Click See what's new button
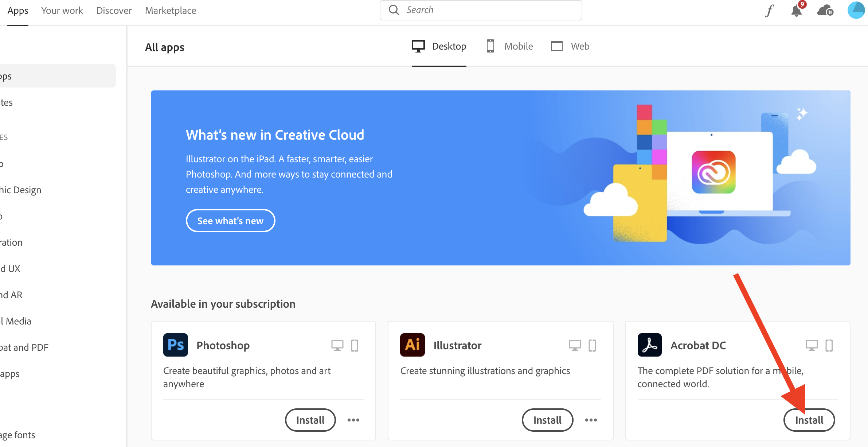868x447 pixels. click(230, 220)
